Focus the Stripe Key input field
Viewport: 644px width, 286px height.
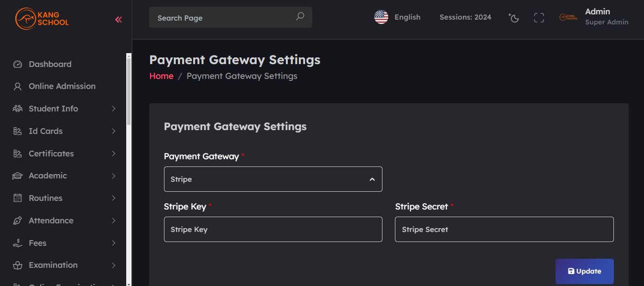[273, 229]
